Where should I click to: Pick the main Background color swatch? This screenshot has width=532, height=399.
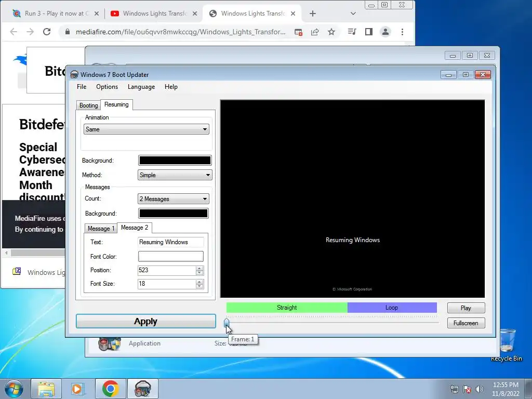coord(175,160)
